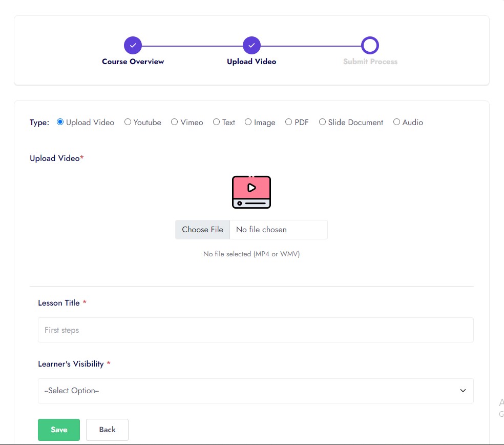The image size is (504, 445).
Task: Select the Audio type radio button
Action: [396, 122]
